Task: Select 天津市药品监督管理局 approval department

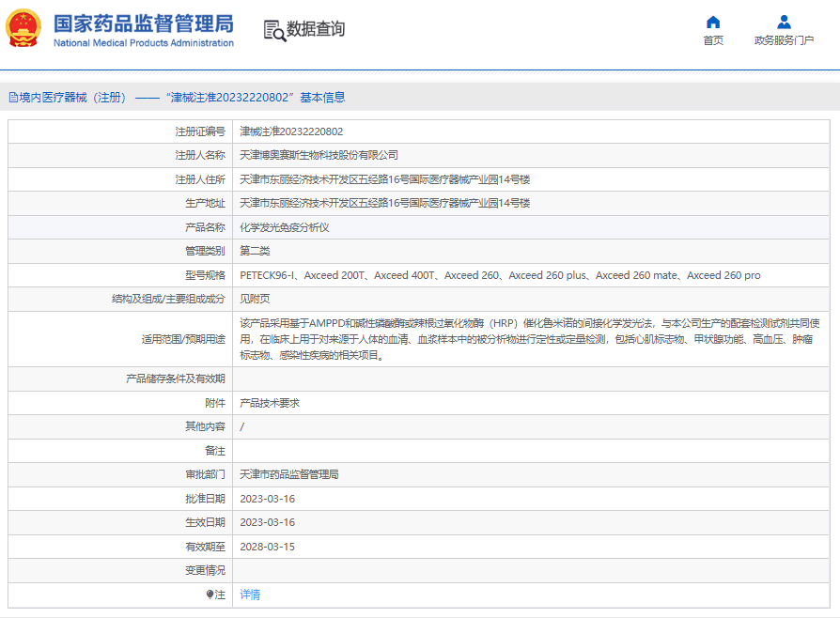Action: 289,474
